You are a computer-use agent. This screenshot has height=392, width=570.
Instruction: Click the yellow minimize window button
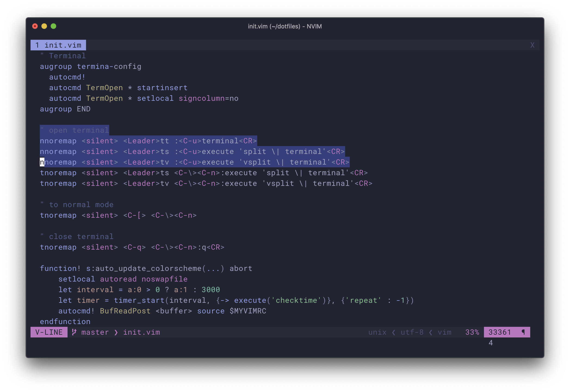coord(44,26)
